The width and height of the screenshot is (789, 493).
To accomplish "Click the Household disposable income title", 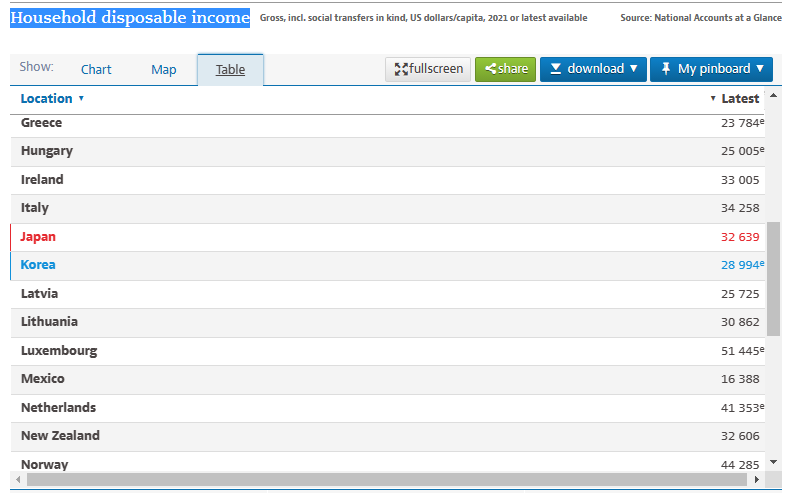I will pos(130,18).
